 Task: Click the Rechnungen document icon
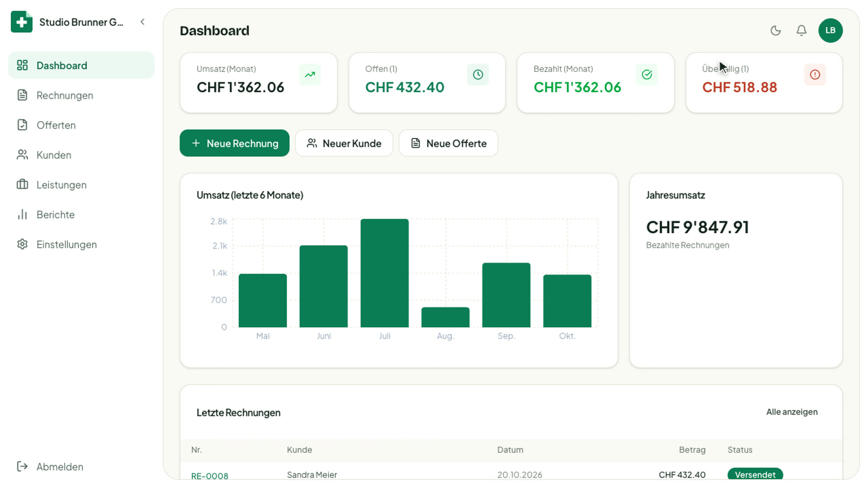[x=22, y=95]
